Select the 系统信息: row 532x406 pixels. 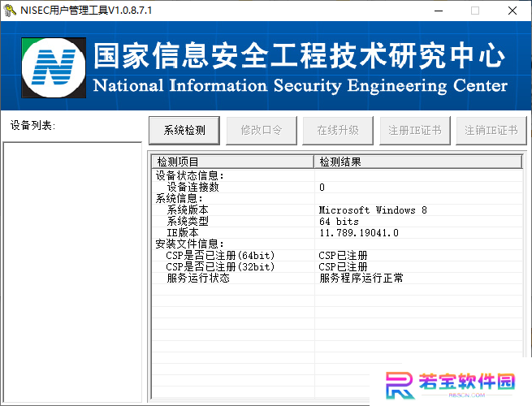point(337,198)
